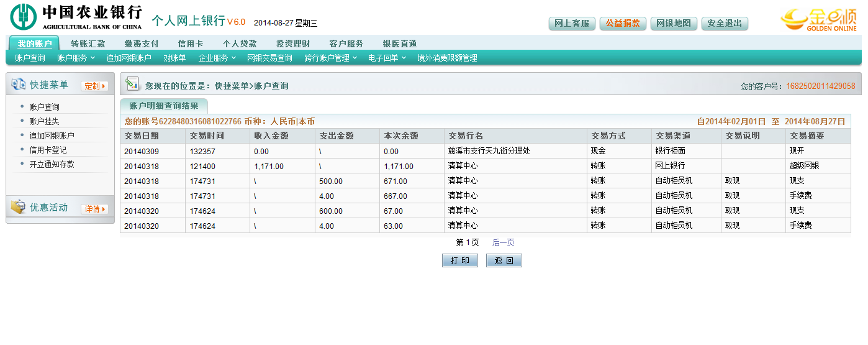Click the Golden Online logo
This screenshot has height=345, width=868.
818,19
